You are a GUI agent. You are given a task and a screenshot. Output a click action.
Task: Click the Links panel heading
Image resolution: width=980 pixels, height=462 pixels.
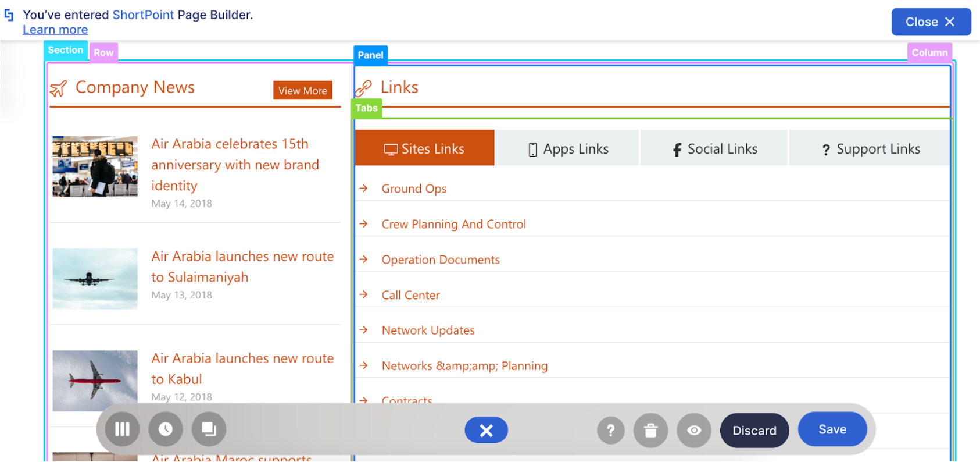click(x=399, y=87)
